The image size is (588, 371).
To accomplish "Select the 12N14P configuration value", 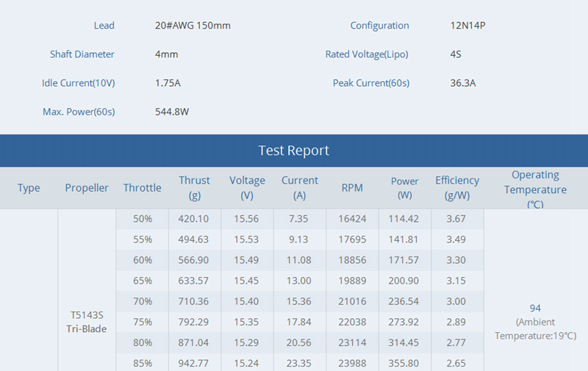I will coord(467,26).
